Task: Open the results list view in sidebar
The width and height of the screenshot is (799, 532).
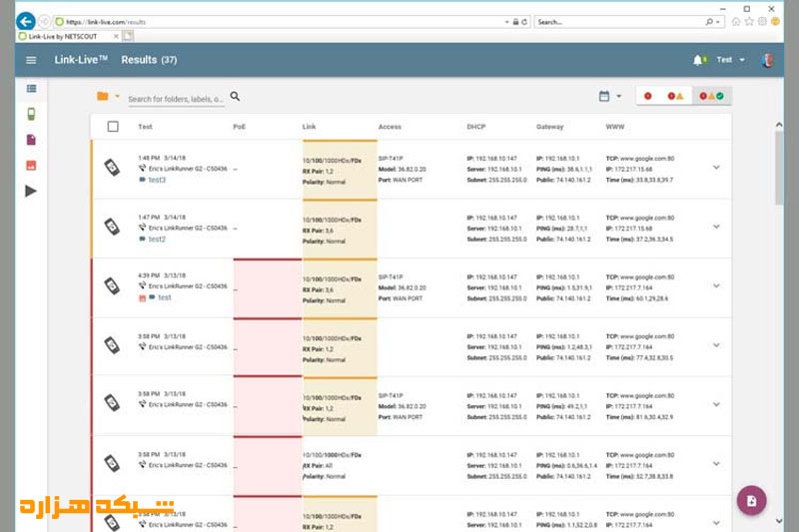Action: point(31,89)
